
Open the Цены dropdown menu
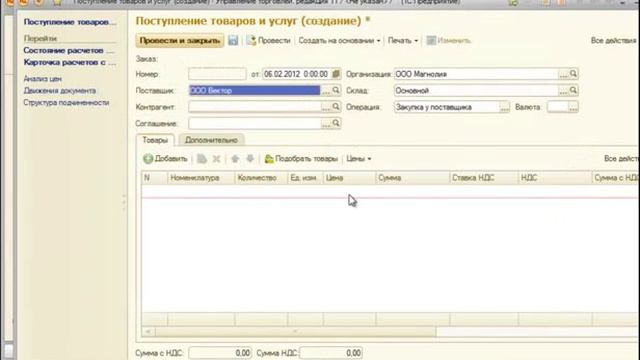click(x=359, y=159)
